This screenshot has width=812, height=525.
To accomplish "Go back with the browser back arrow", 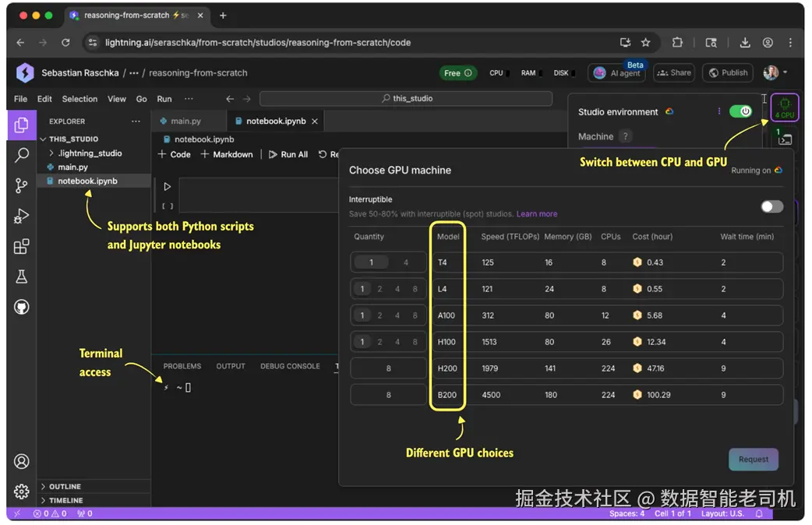I will 20,43.
